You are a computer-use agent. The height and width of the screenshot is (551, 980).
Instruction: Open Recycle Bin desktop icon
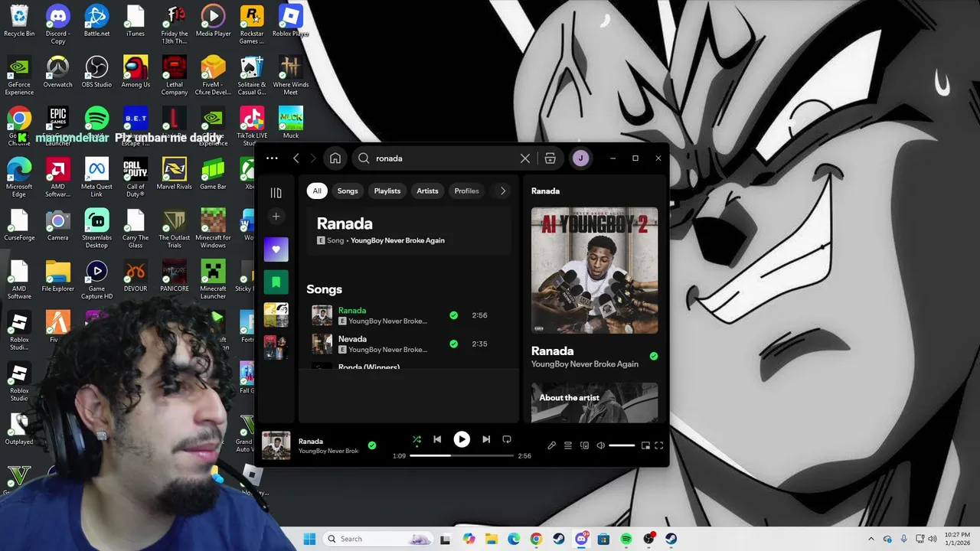tap(19, 21)
